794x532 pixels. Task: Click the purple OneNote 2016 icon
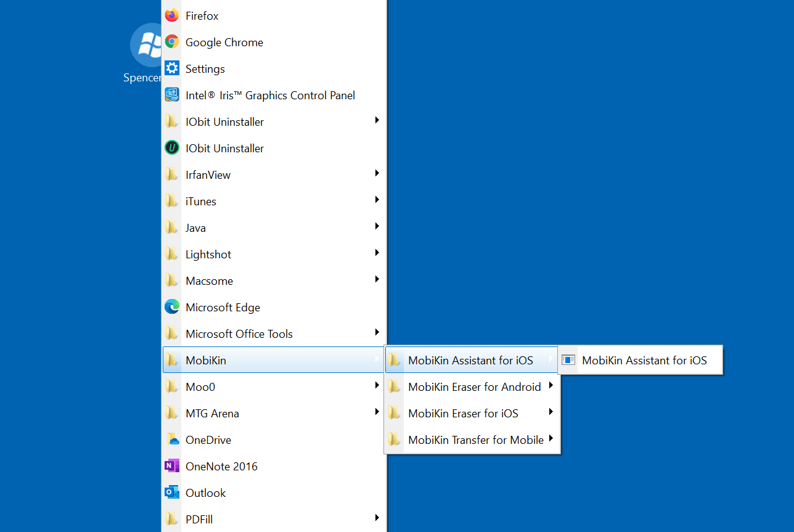coord(172,466)
